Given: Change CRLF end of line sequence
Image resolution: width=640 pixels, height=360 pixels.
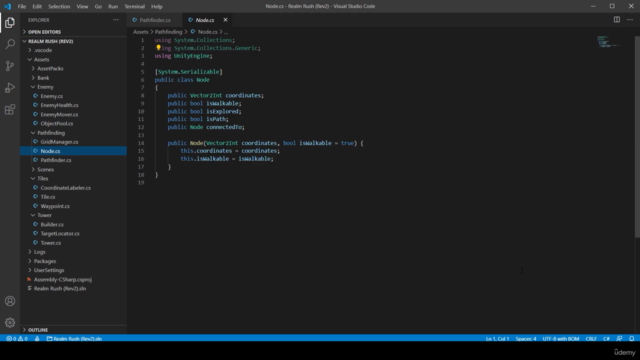Looking at the screenshot, I should click(x=591, y=339).
